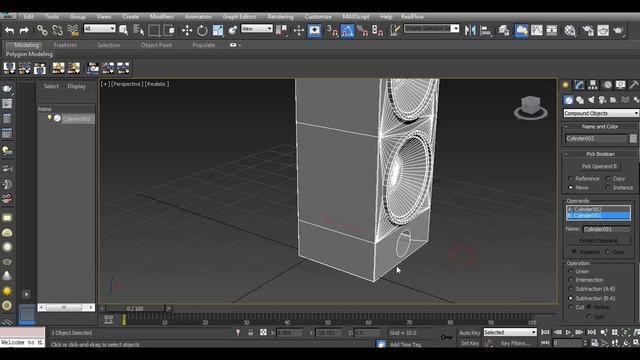
Task: Open the Select by Name dialog
Action: 139,30
